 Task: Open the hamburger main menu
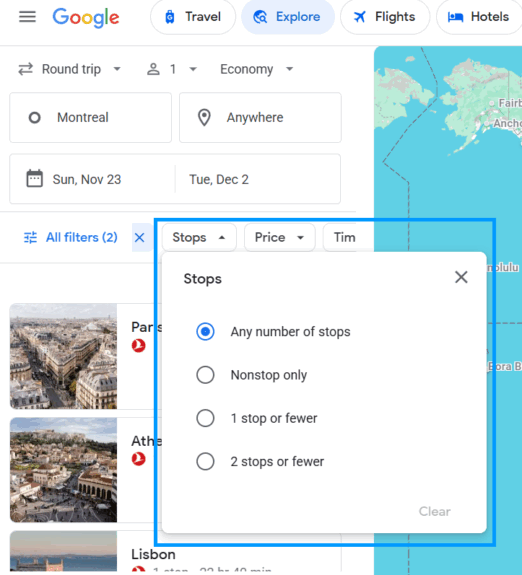27,17
